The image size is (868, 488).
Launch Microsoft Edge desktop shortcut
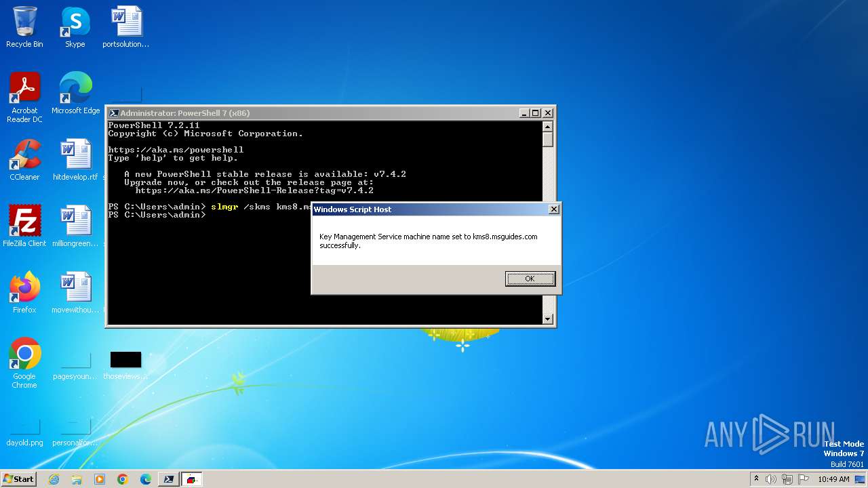tap(75, 94)
